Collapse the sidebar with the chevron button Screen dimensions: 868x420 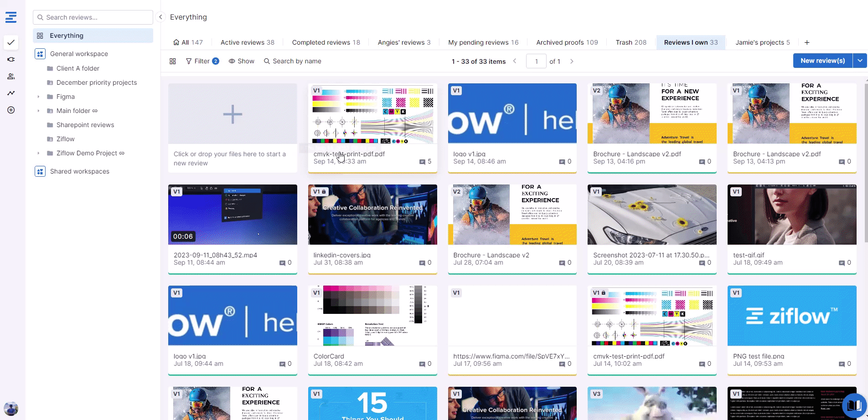[x=160, y=17]
